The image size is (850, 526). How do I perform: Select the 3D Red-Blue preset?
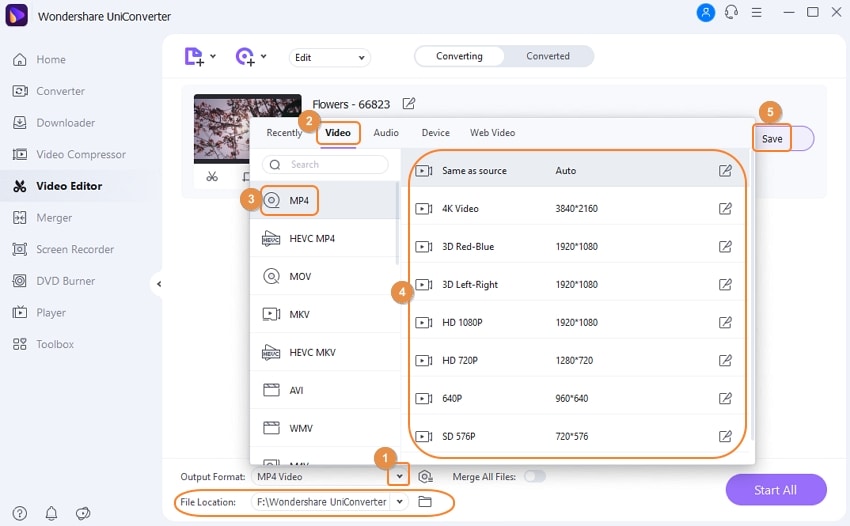(577, 247)
